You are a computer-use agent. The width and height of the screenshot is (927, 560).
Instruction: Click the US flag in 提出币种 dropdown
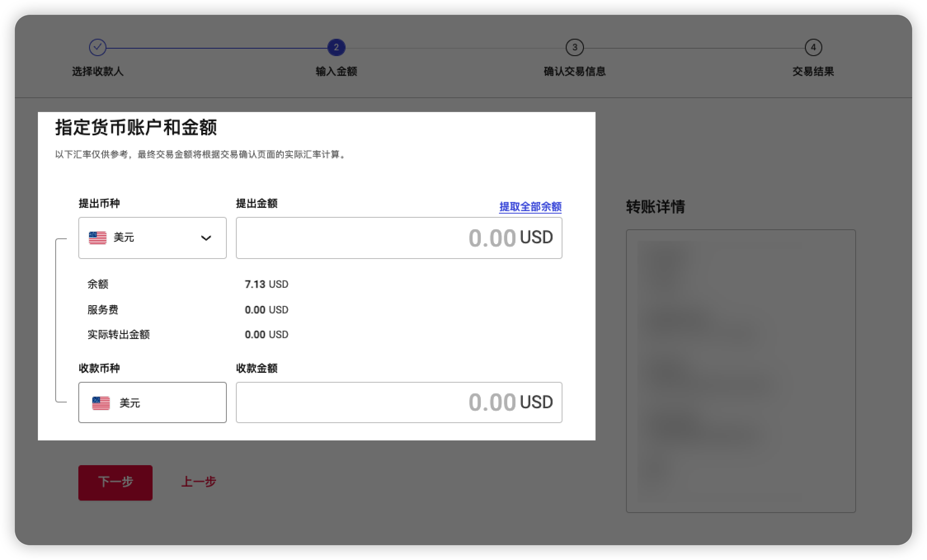tap(98, 238)
